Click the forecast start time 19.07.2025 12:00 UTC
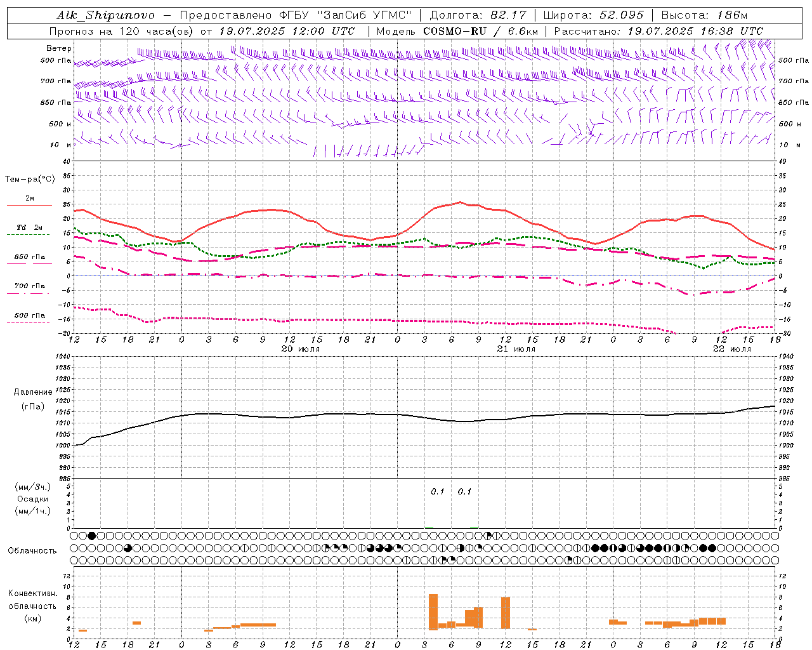The width and height of the screenshot is (812, 650). pos(287,31)
